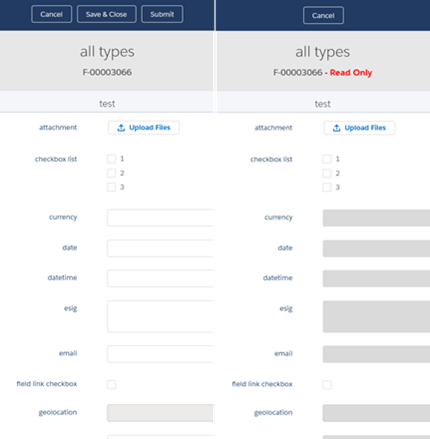Click Upload Files in read-only form
Viewport: 430px width, 439px height.
tap(359, 128)
